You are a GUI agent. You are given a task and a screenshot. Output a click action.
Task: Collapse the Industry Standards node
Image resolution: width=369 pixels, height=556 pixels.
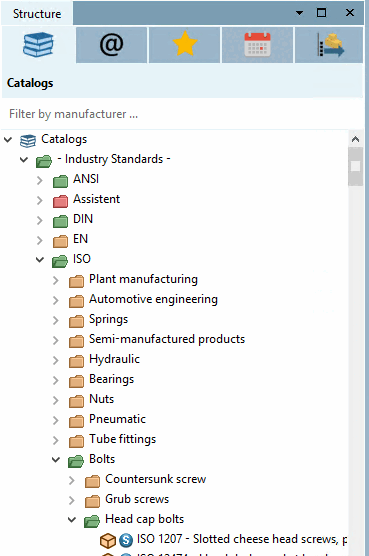tap(24, 160)
